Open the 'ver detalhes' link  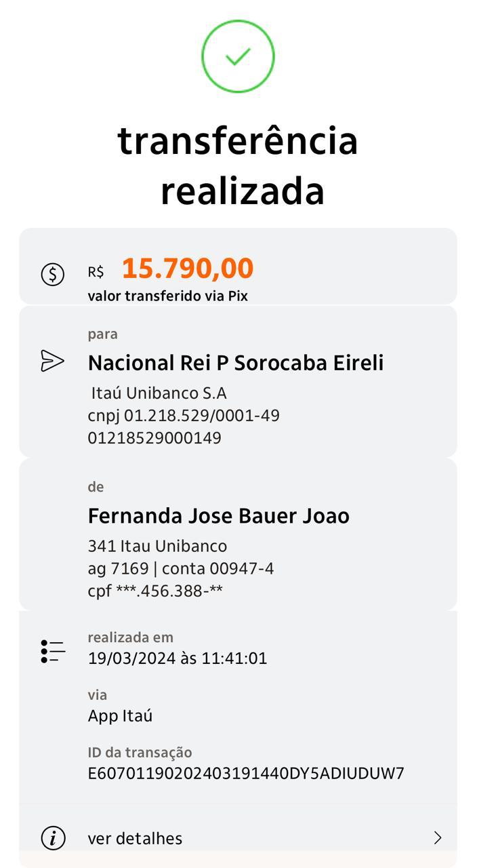coord(135,838)
